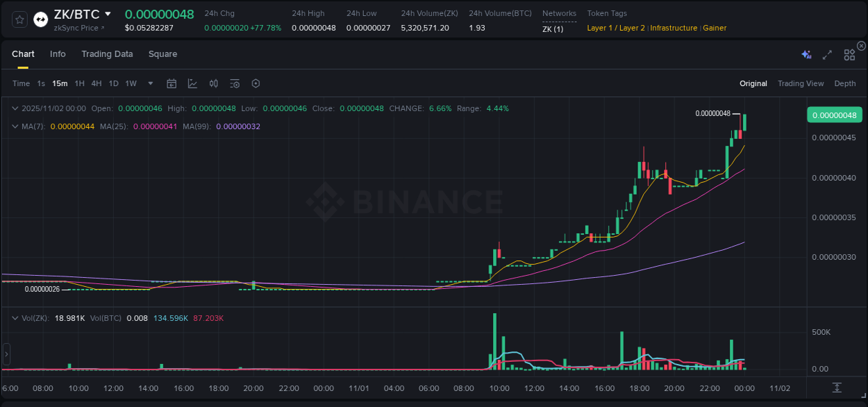This screenshot has width=868, height=407.
Task: Switch to the Info tab
Action: 58,54
